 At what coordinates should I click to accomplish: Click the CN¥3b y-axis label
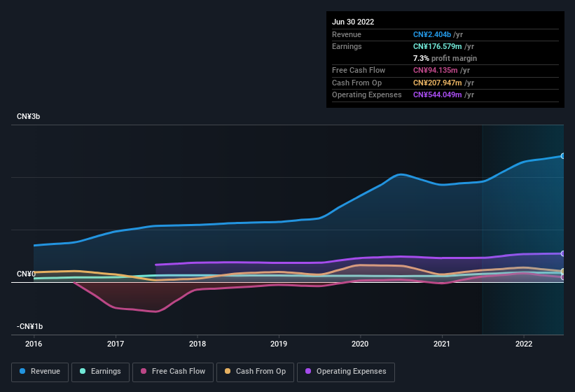(29, 116)
